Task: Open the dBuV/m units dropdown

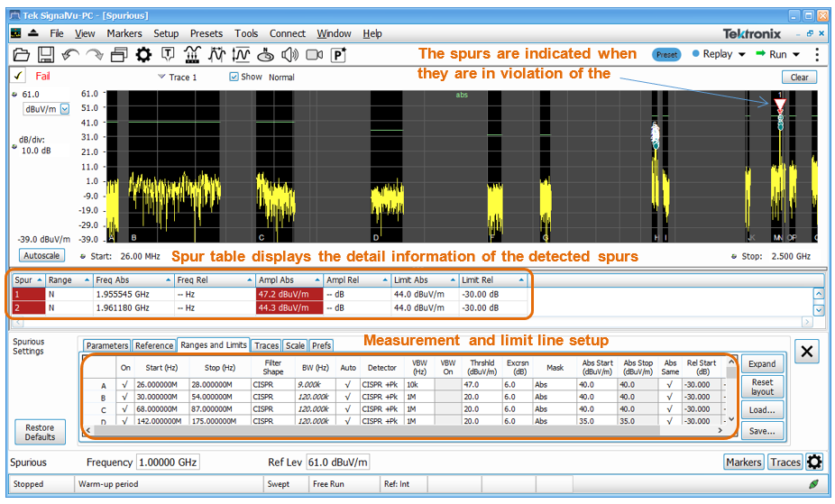Action: [63, 109]
